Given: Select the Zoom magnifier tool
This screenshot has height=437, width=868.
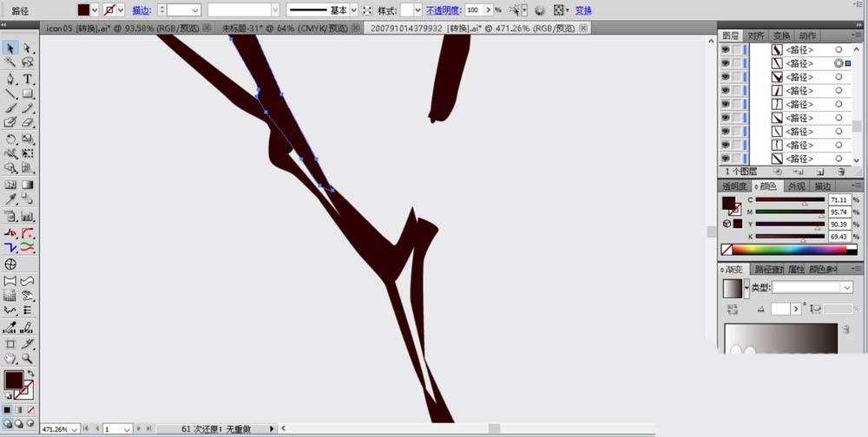Looking at the screenshot, I should (28, 358).
